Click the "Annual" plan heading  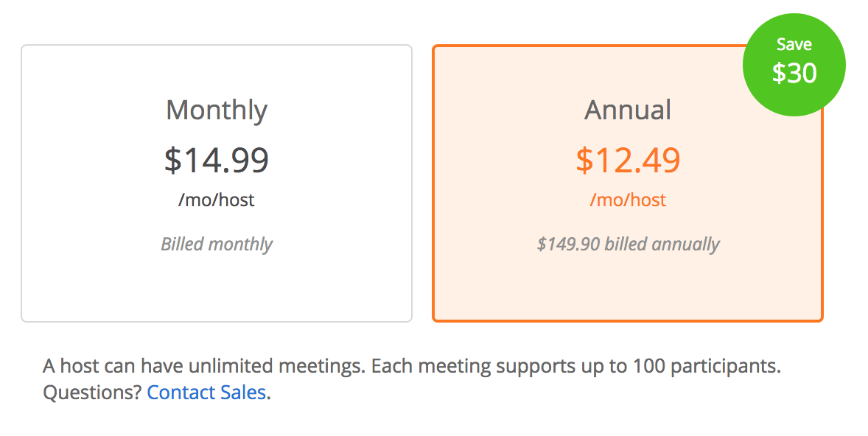coord(628,110)
